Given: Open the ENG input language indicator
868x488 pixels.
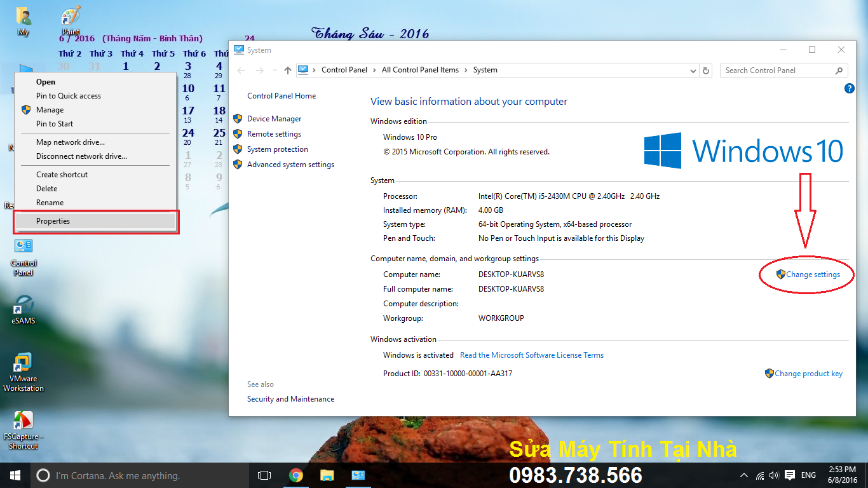Looking at the screenshot, I should tap(808, 475).
